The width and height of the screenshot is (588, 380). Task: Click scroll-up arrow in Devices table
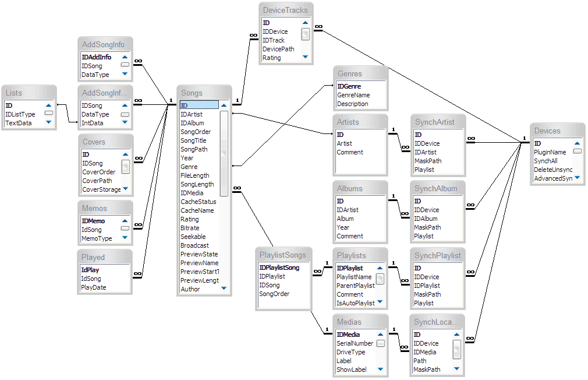pyautogui.click(x=577, y=143)
